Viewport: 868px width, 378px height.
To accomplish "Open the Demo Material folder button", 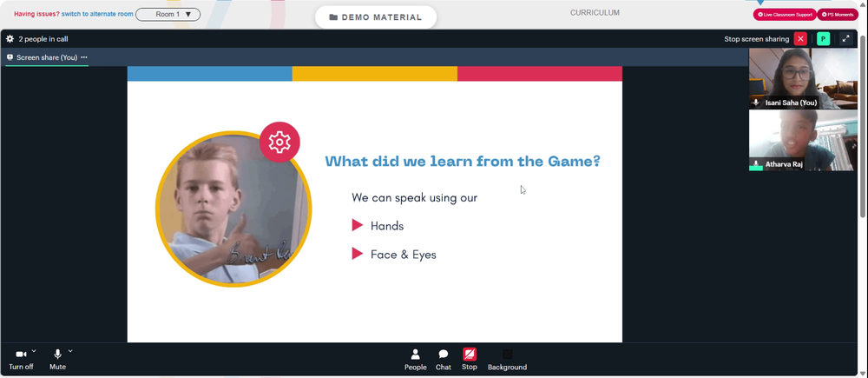I will [376, 17].
